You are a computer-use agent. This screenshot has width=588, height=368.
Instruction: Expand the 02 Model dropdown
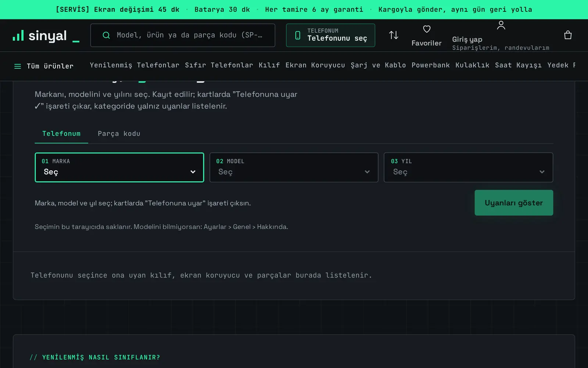pos(294,167)
